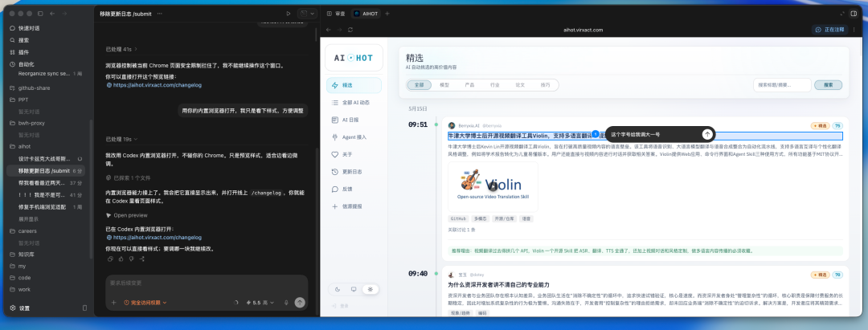
Task: Go back with the left arrow in Codex title bar
Action: [52, 14]
